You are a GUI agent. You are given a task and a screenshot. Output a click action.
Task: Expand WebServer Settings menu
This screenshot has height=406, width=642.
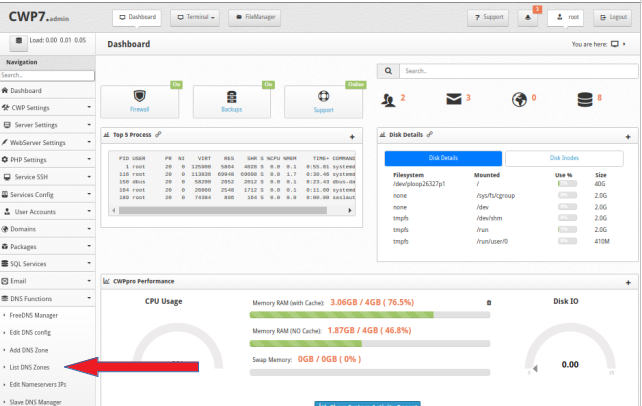click(x=47, y=142)
